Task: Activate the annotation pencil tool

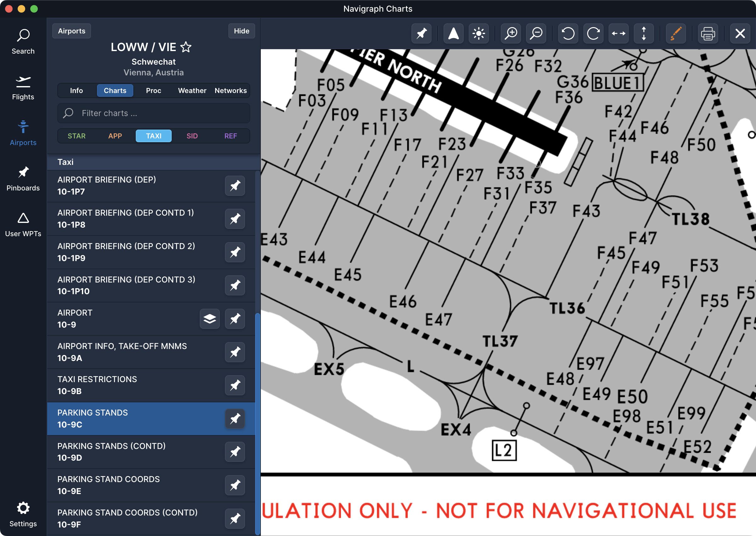Action: [676, 33]
